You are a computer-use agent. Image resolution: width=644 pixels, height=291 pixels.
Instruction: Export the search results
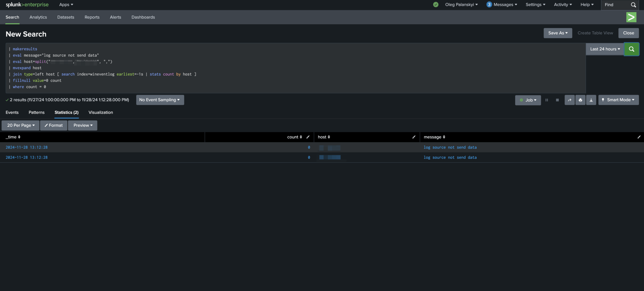(591, 100)
